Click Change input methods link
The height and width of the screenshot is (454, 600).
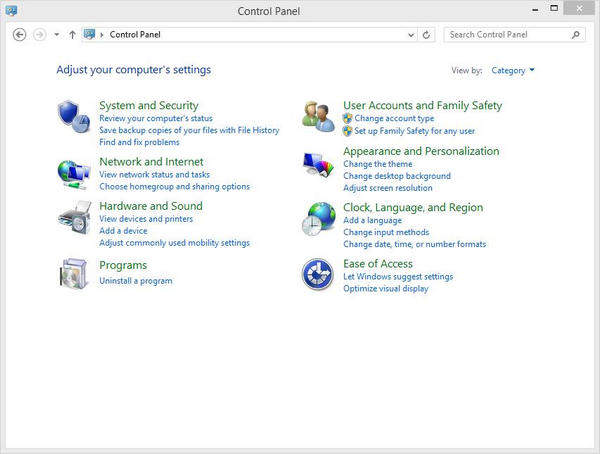pyautogui.click(x=386, y=232)
